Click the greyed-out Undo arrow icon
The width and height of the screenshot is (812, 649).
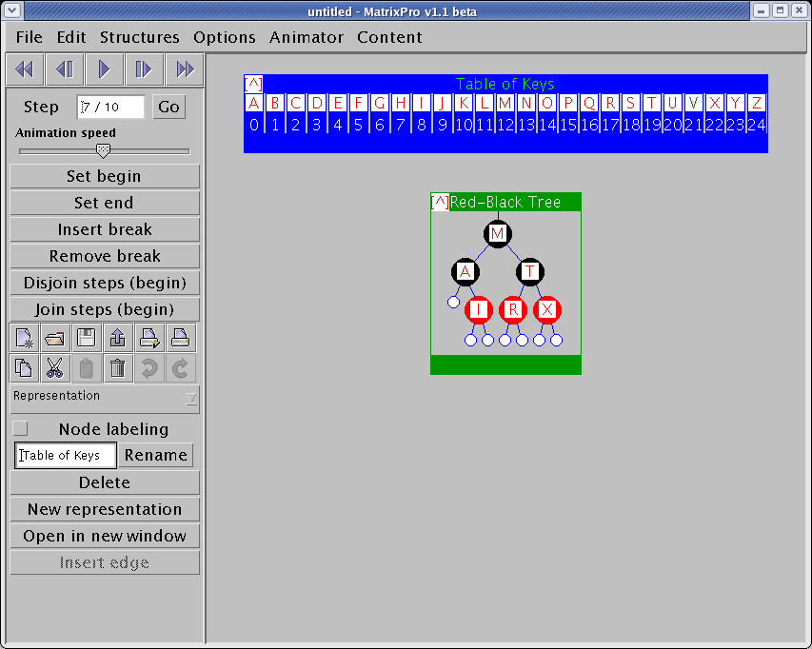(x=149, y=368)
